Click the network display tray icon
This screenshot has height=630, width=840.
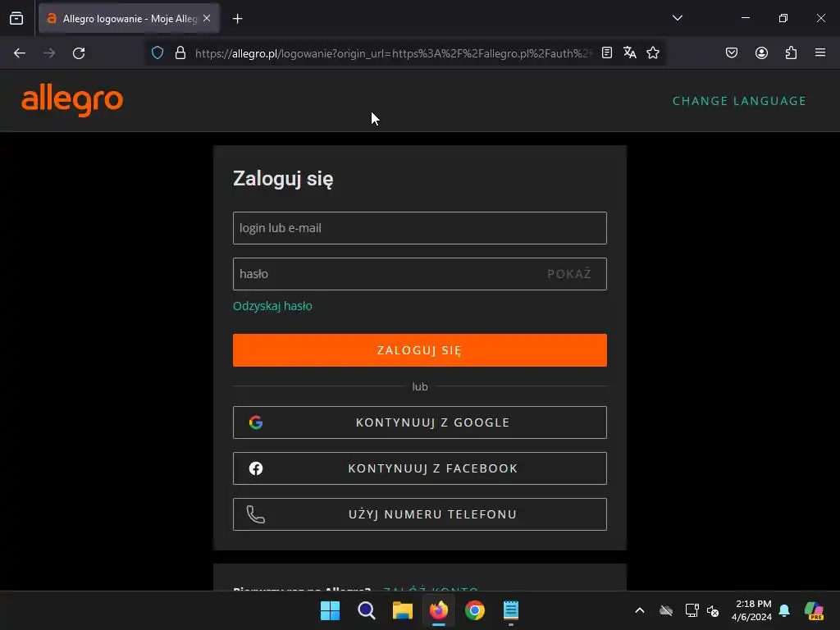[x=692, y=610]
